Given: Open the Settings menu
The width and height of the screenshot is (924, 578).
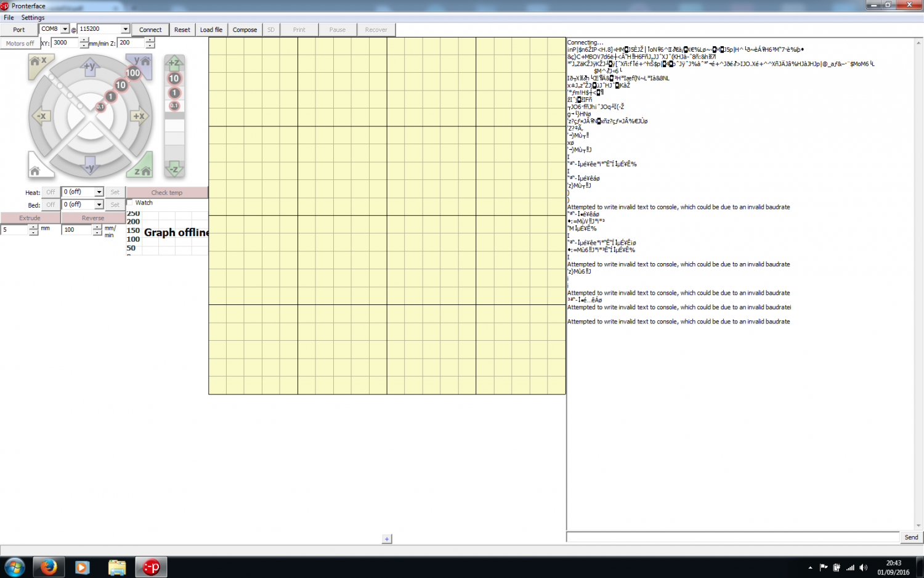Looking at the screenshot, I should click(33, 17).
